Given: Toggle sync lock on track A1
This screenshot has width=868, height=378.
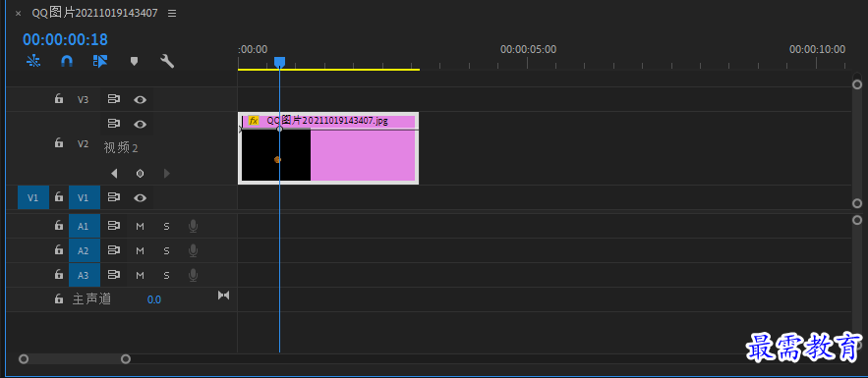Looking at the screenshot, I should click(x=113, y=226).
